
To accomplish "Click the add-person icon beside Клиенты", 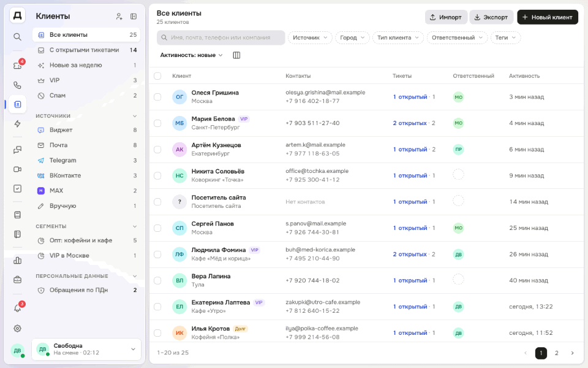I will click(x=119, y=17).
